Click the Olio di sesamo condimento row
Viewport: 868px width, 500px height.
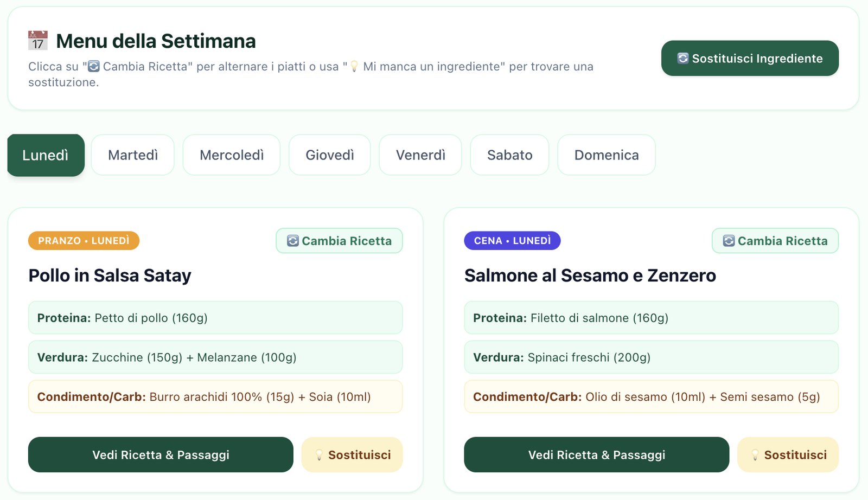tap(652, 397)
